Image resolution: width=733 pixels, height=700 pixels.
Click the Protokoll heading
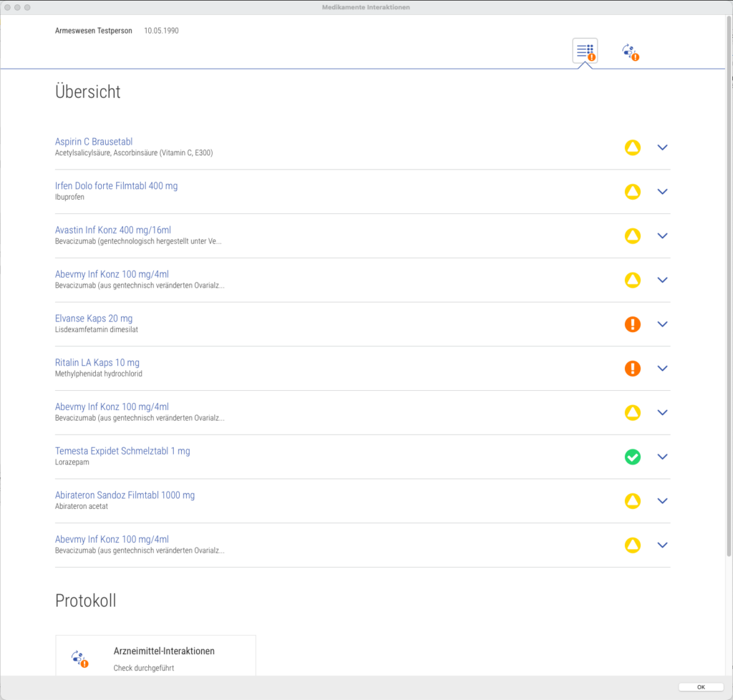pyautogui.click(x=86, y=601)
